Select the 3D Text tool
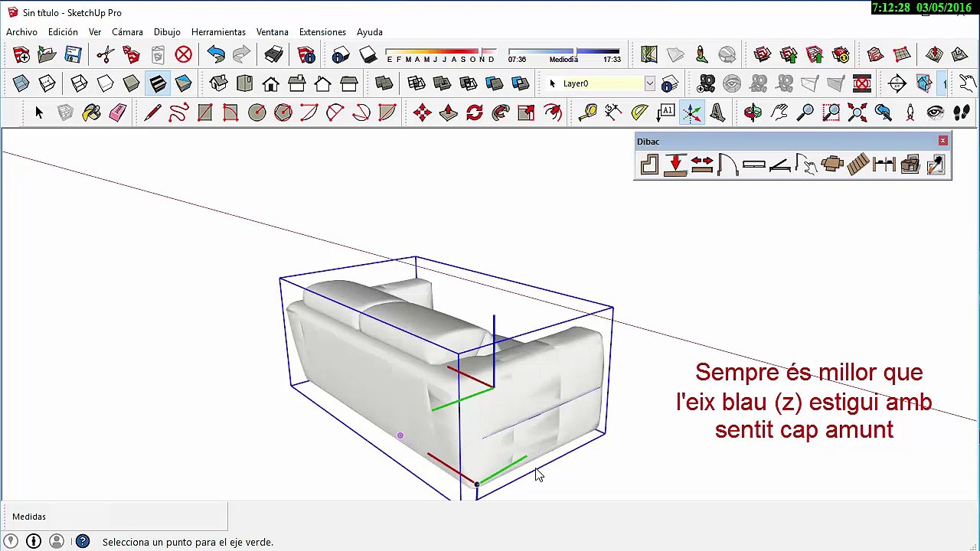The width and height of the screenshot is (980, 551). tap(717, 113)
